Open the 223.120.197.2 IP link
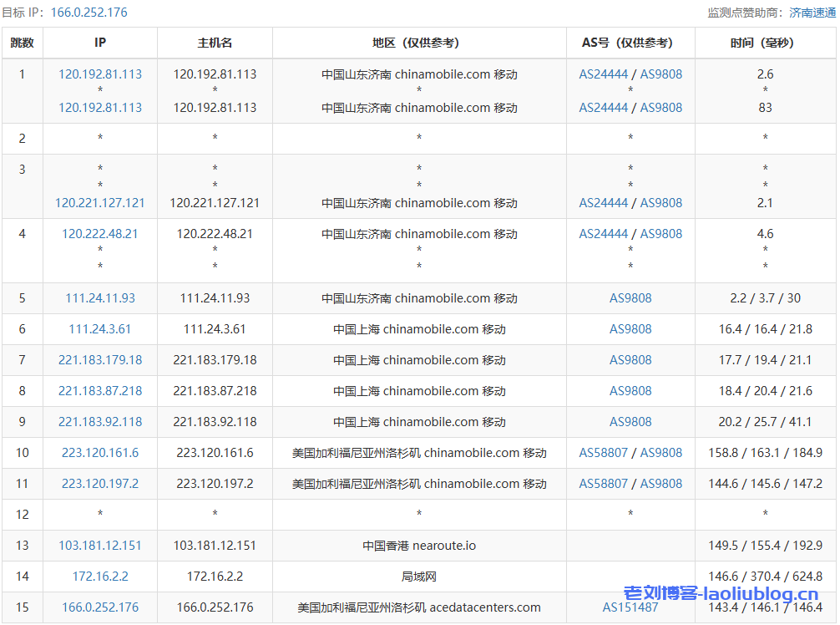840x625 pixels. coord(100,484)
